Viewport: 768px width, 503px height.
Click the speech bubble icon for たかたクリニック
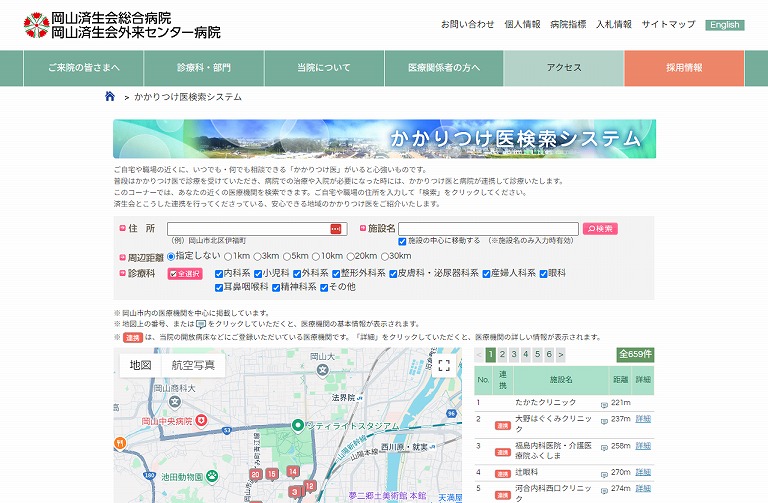(x=604, y=403)
